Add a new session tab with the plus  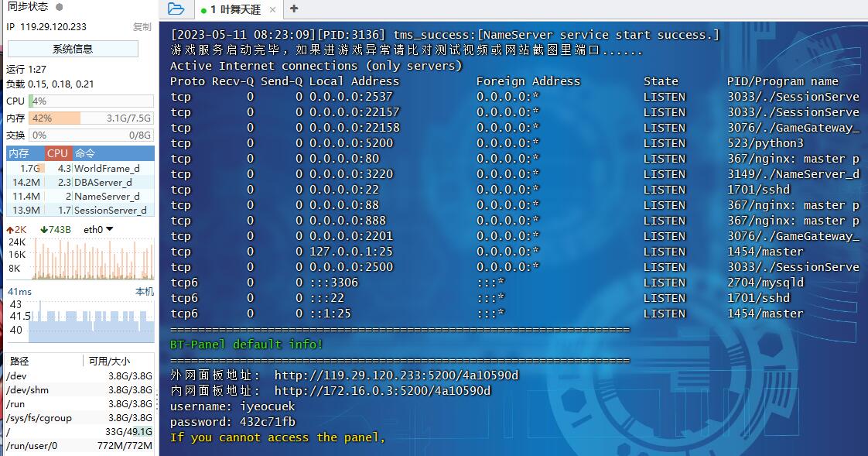[294, 9]
